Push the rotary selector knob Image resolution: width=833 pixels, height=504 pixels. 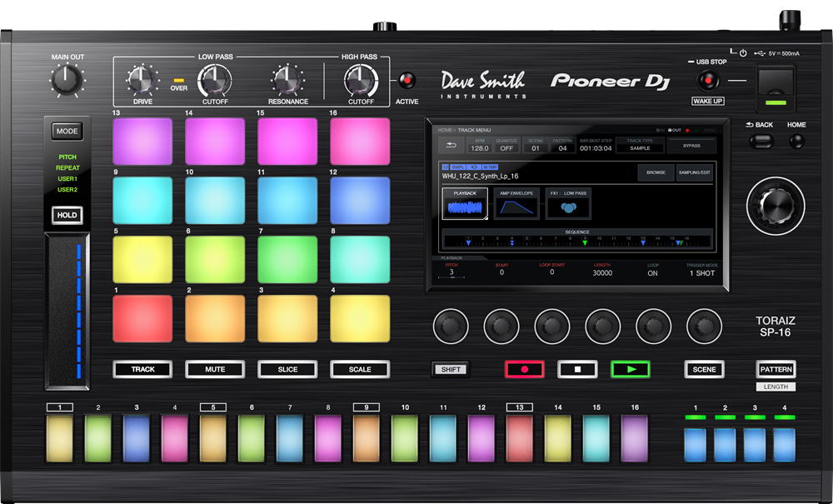(x=775, y=206)
